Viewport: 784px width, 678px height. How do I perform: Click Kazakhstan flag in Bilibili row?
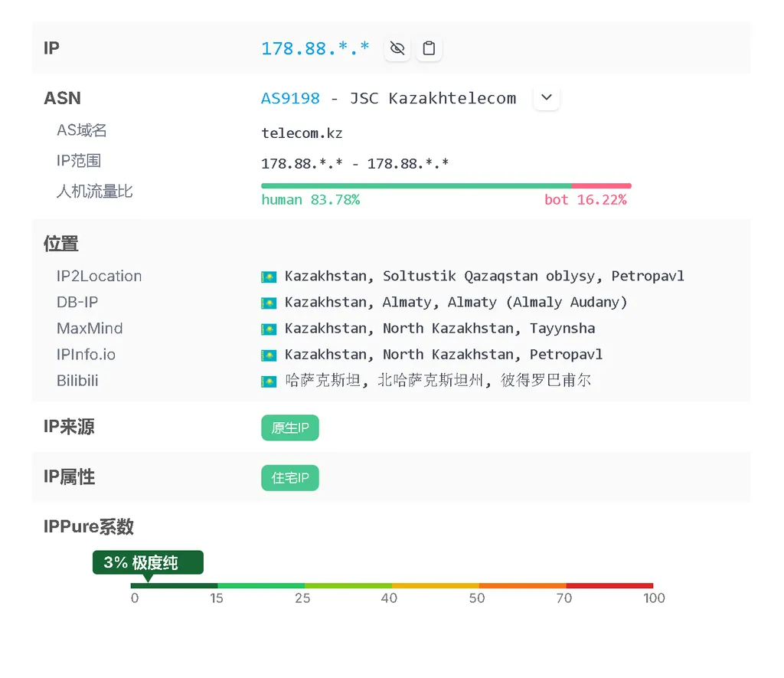pyautogui.click(x=269, y=381)
